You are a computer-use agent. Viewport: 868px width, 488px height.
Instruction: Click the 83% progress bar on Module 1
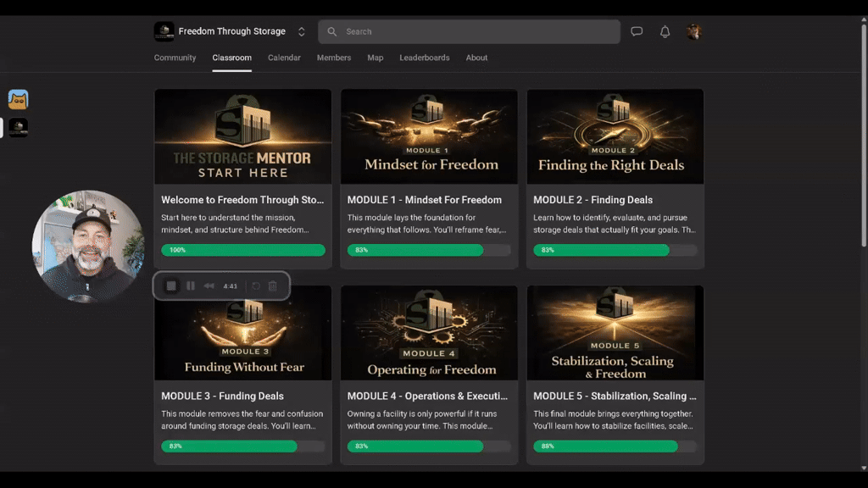click(415, 250)
